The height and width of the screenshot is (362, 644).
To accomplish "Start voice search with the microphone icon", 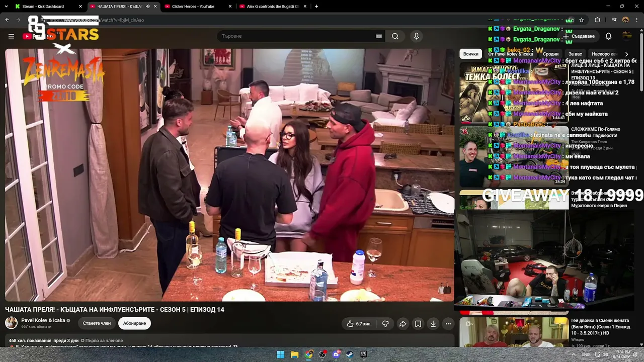I will pos(416,36).
